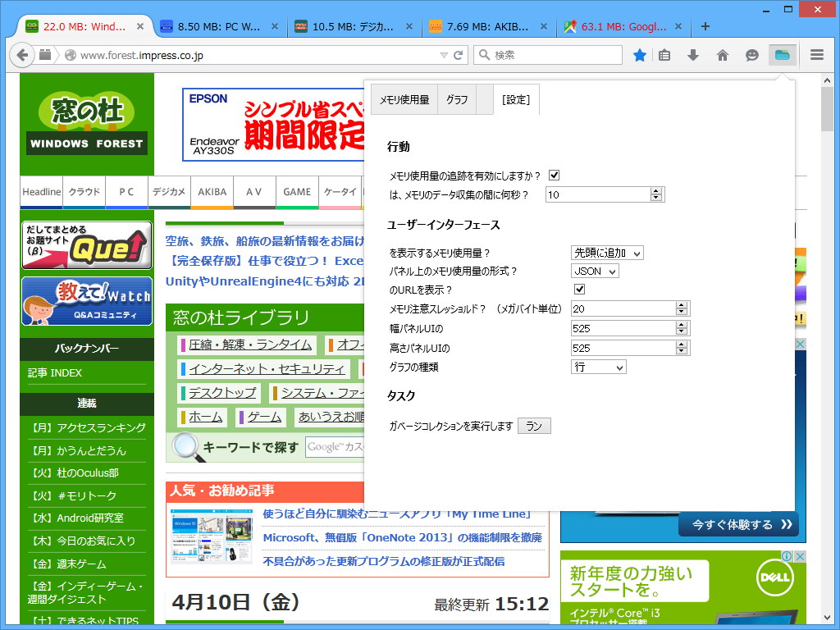The image size is (840, 630).
Task: Click the back navigation arrow
Action: click(22, 55)
